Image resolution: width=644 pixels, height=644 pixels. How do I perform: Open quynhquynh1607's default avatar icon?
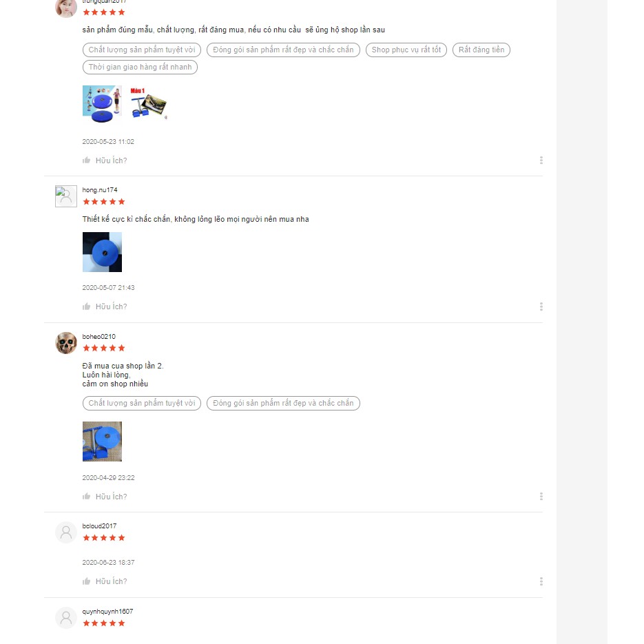tap(66, 618)
